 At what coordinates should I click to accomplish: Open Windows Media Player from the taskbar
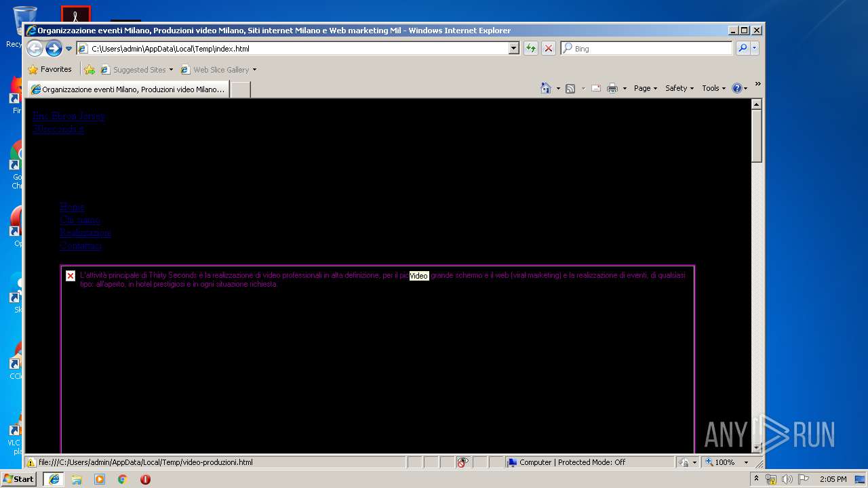coord(100,479)
